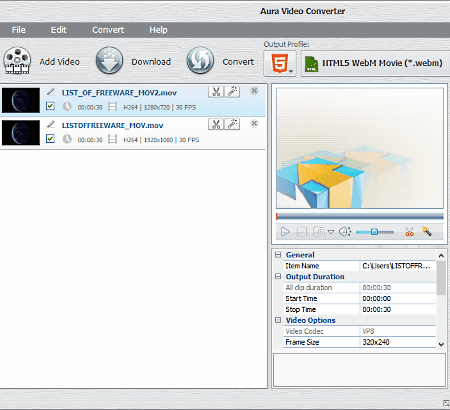Open the snapshot options dropdown arrow
Screen dimensions: 450x410
click(x=331, y=232)
